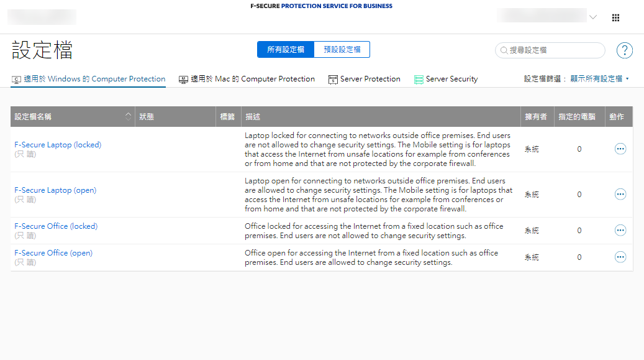
Task: Switch to 適用於 Mac 的 Computer Protection tab
Action: tap(247, 79)
